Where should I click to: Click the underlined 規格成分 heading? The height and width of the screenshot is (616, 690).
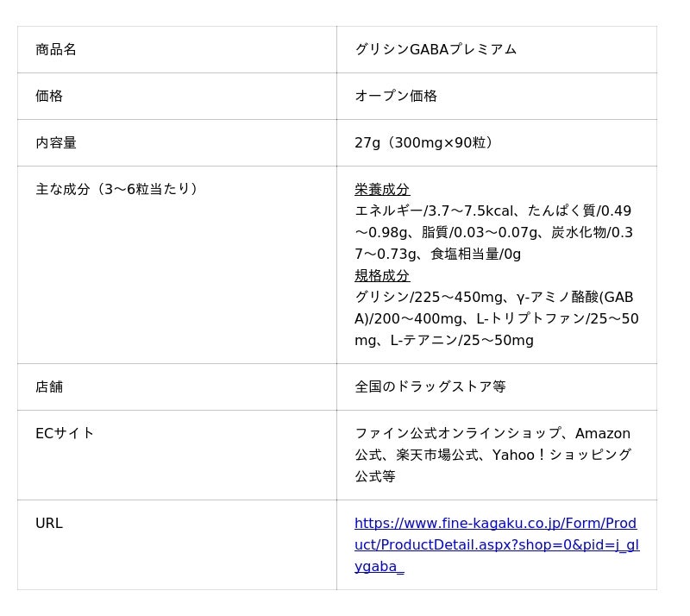coord(382,276)
